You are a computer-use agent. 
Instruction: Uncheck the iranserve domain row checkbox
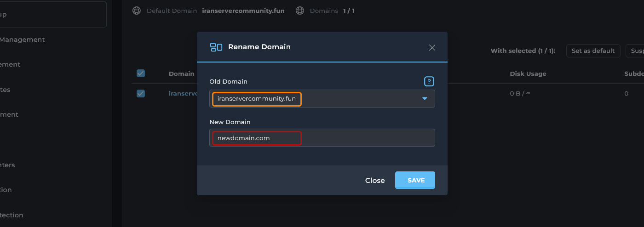coord(141,93)
